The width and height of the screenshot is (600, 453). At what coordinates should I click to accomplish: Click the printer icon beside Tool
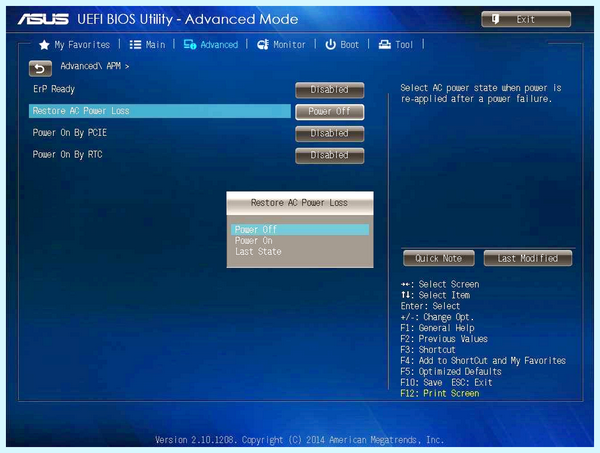click(x=385, y=45)
